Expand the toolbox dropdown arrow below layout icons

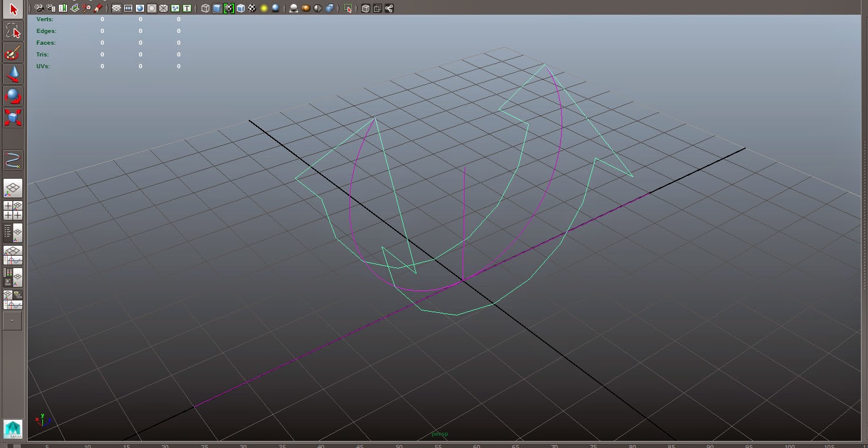(13, 321)
